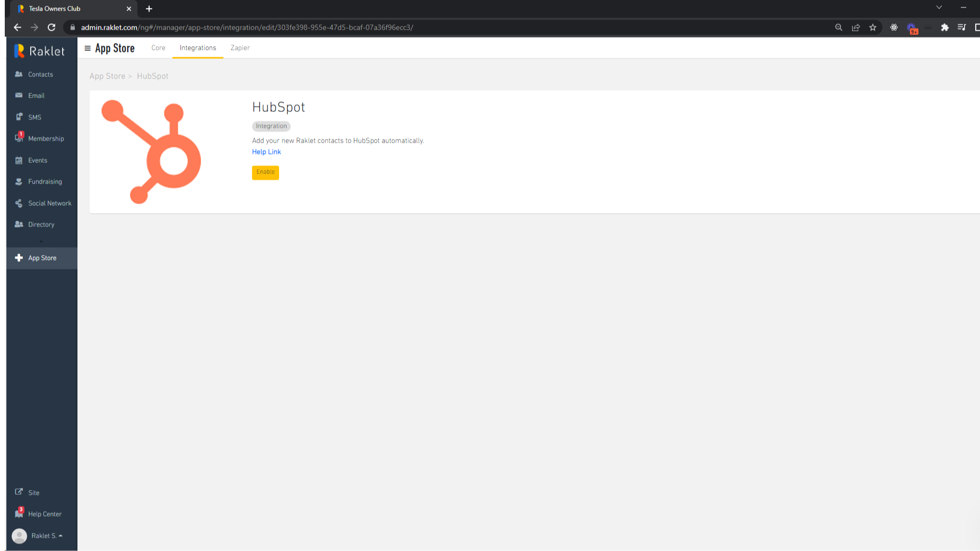Open Membership with notification badge
This screenshot has height=551, width=980.
coord(46,138)
